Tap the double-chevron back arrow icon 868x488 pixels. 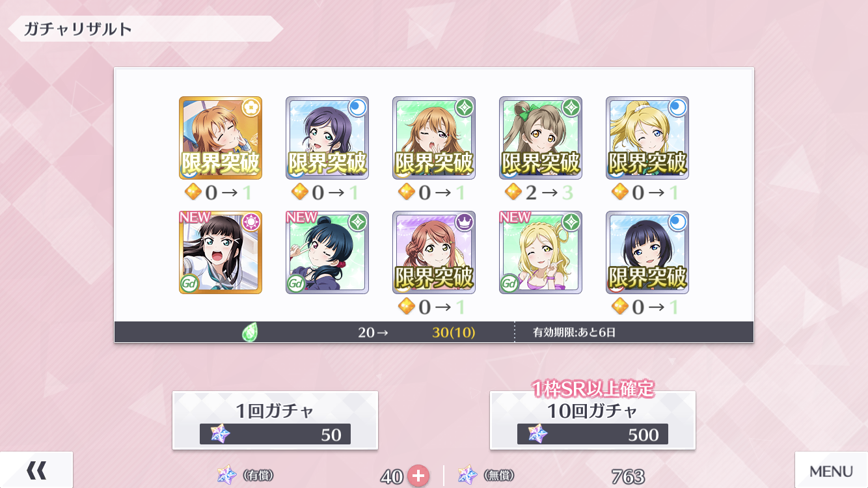tap(36, 470)
